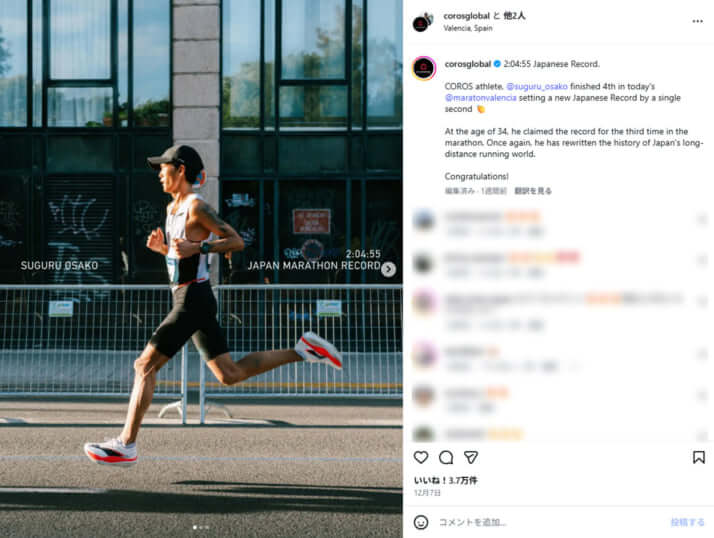
Task: Open emoji picker in comment box
Action: pyautogui.click(x=421, y=522)
